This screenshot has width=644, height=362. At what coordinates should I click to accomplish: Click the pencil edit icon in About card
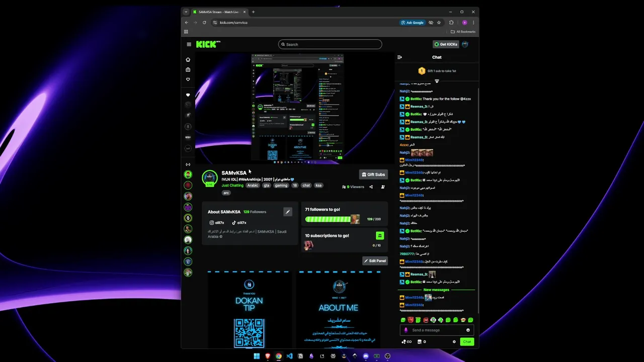(288, 212)
